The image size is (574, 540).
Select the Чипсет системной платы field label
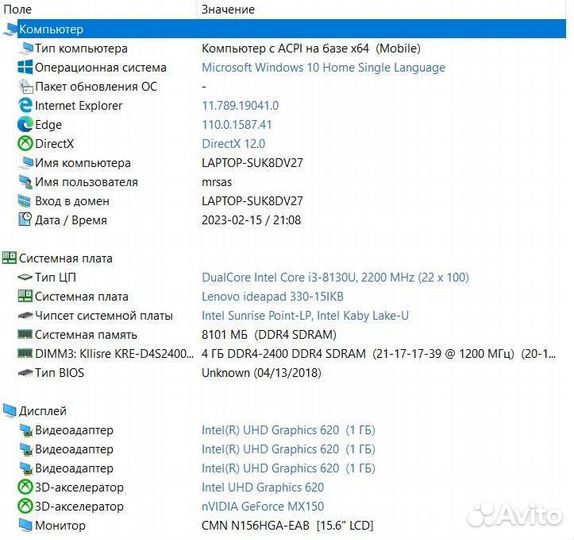pos(104,316)
